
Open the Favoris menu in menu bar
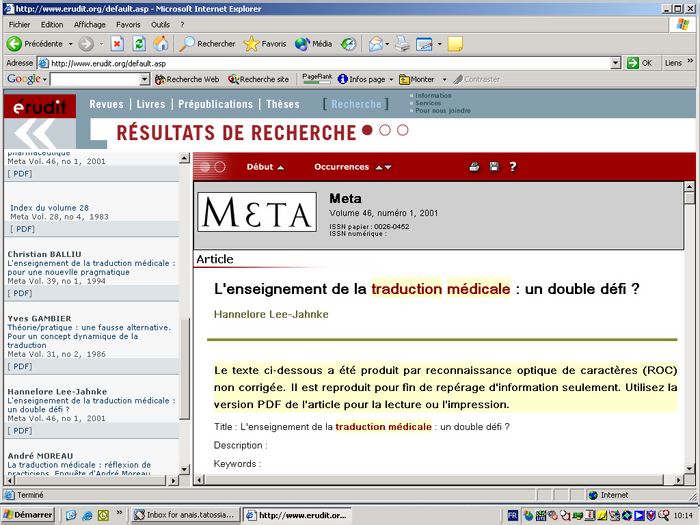(128, 25)
